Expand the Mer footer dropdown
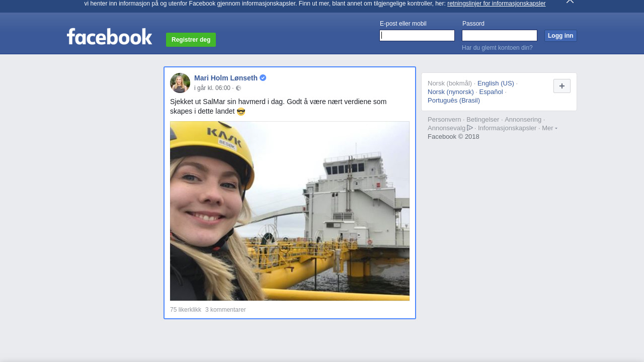The width and height of the screenshot is (644, 362). click(x=549, y=128)
